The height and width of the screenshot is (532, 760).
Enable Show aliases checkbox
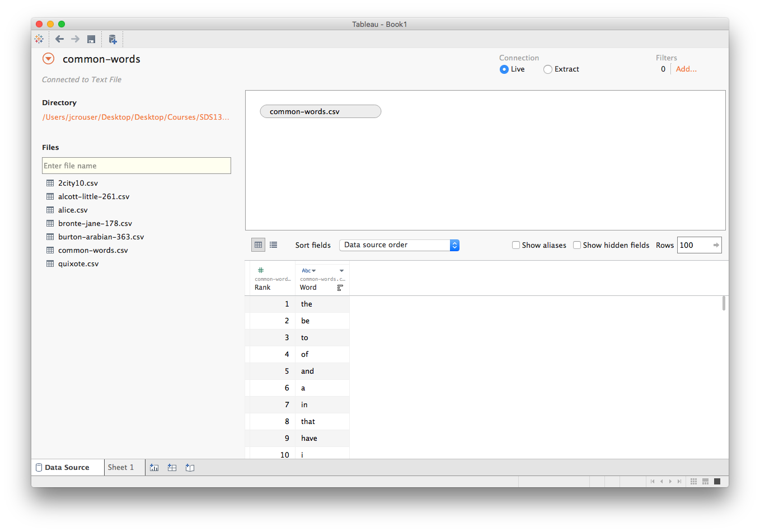pos(516,245)
